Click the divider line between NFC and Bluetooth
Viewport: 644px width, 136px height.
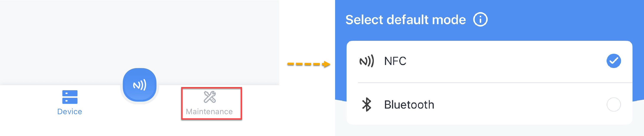pyautogui.click(x=495, y=82)
